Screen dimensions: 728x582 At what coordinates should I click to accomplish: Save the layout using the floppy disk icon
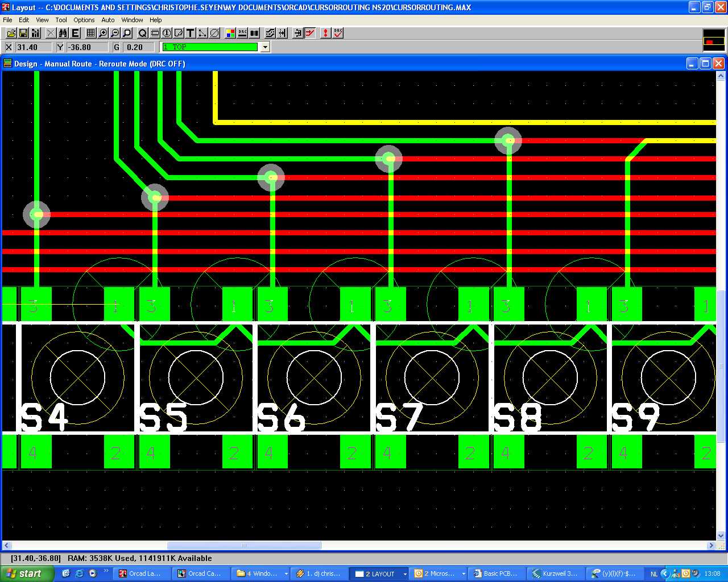(23, 34)
